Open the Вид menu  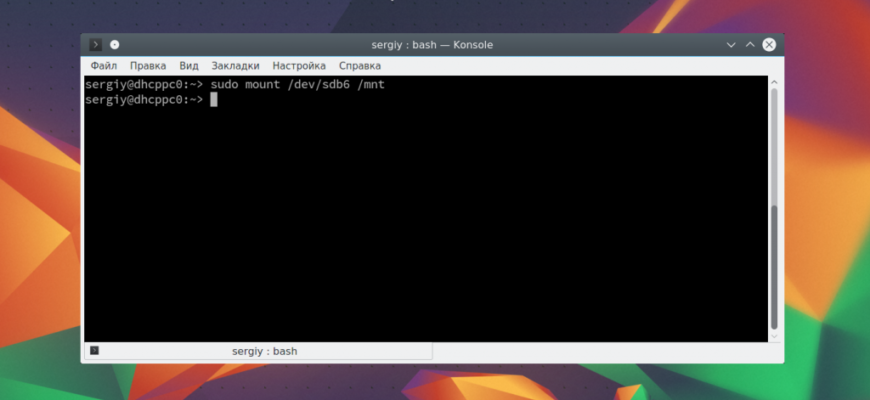point(189,65)
